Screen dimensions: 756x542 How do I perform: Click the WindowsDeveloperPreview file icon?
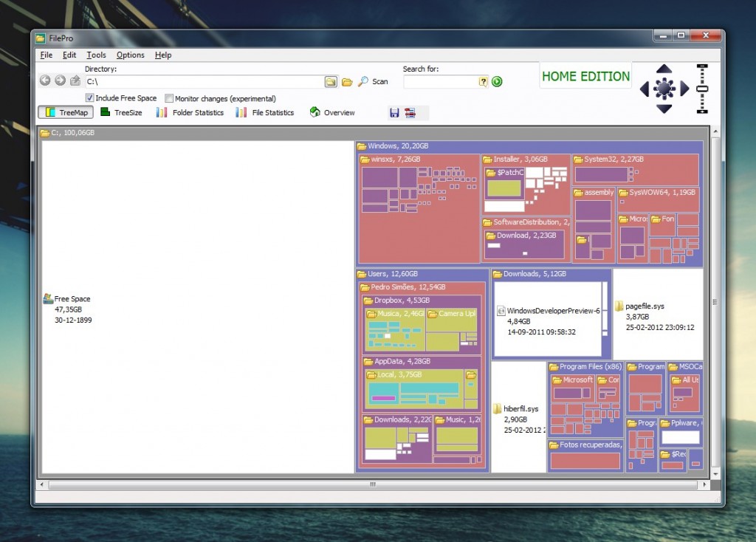pos(501,311)
